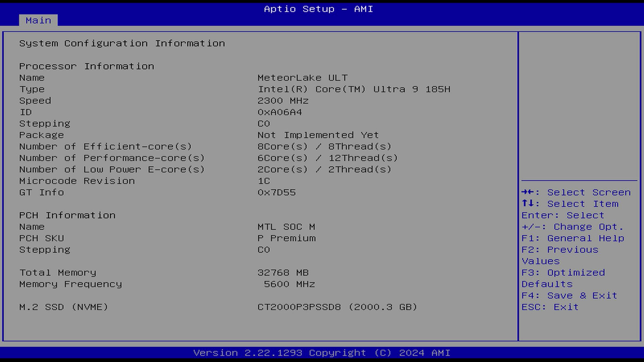Select the P Premium SKU value
Image resolution: width=644 pixels, height=362 pixels.
tap(286, 238)
